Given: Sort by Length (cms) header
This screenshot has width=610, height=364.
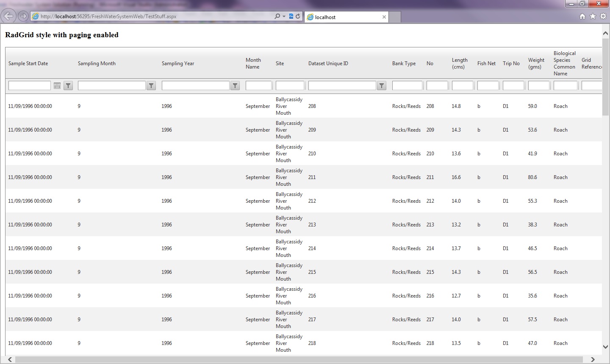Looking at the screenshot, I should coord(460,63).
